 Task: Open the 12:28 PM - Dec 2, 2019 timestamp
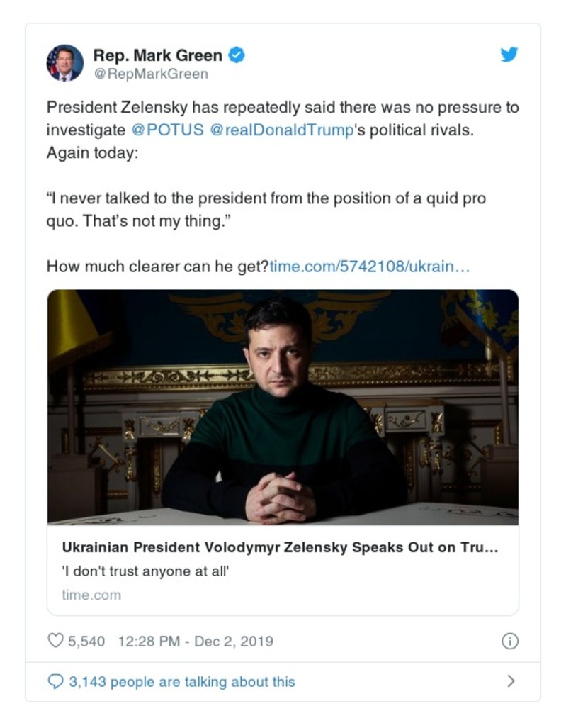(x=195, y=641)
